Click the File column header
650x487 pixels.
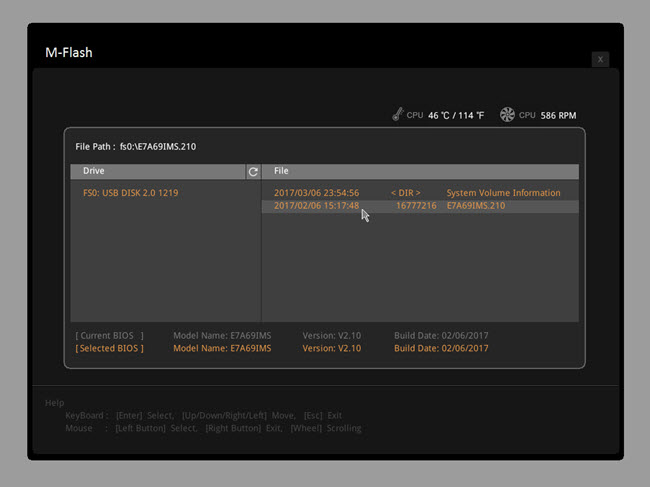[281, 172]
